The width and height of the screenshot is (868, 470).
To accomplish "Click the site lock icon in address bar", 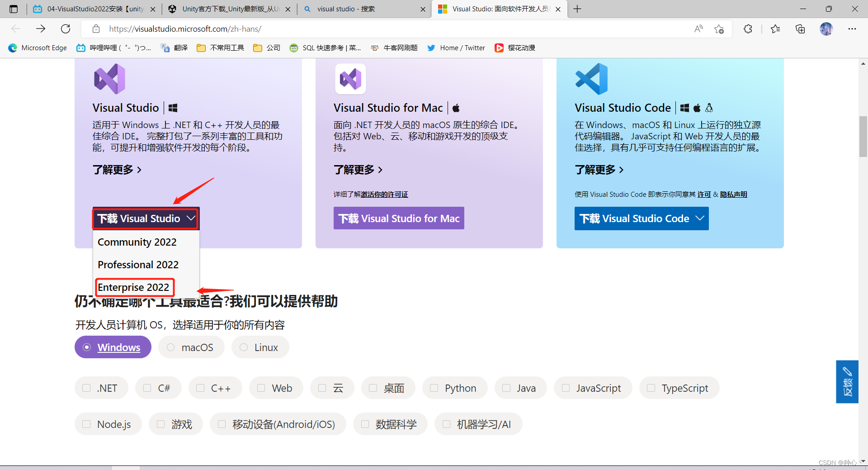I will 96,29.
